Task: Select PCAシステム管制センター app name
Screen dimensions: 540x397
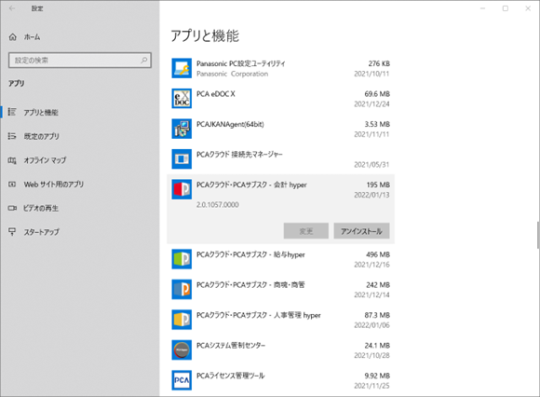Action: [x=231, y=345]
